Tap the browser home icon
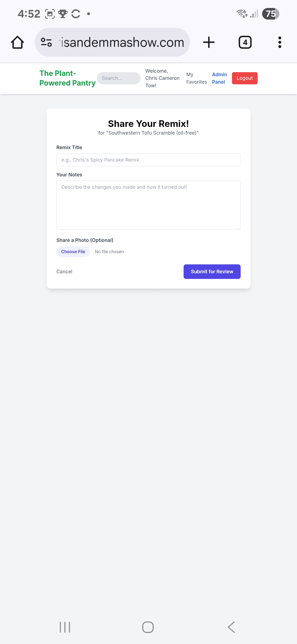297x644 pixels. [17, 42]
